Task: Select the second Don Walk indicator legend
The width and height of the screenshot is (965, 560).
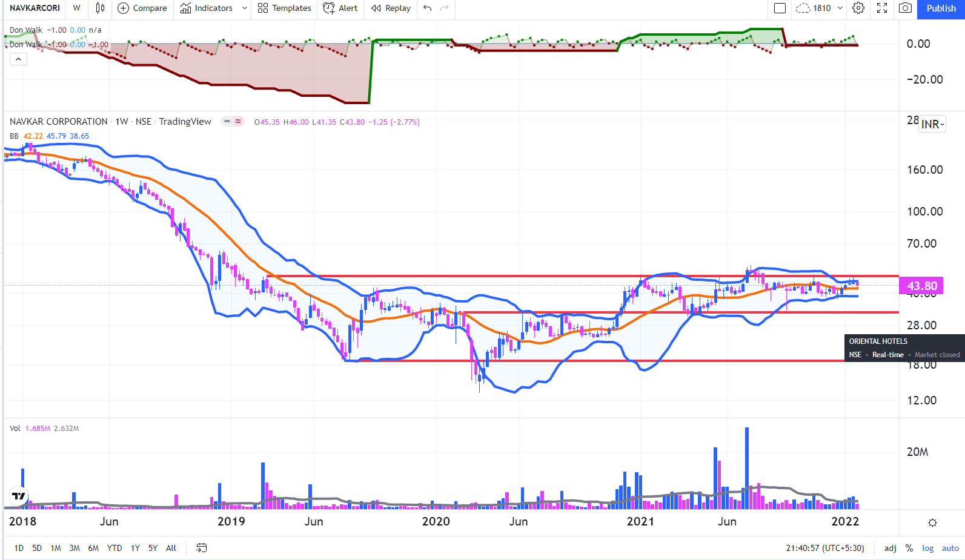Action: pyautogui.click(x=26, y=44)
